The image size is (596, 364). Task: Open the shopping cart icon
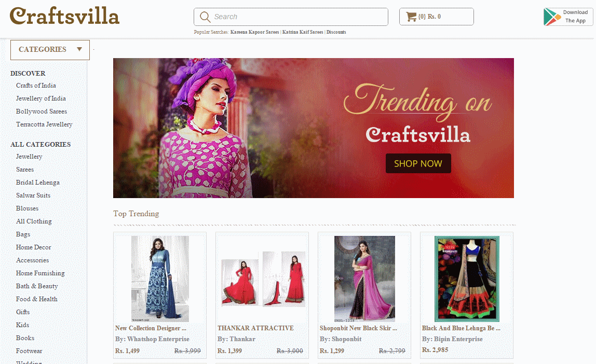pyautogui.click(x=411, y=17)
